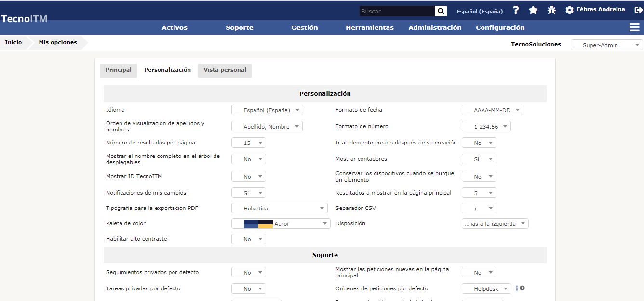Click the bug debug mode icon

coord(551,10)
